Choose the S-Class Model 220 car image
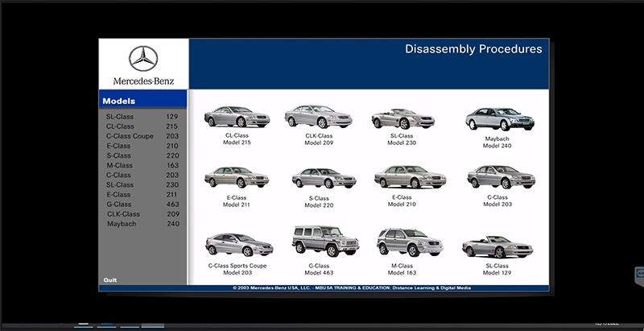Screen dimensions: 644x331 tap(324, 178)
